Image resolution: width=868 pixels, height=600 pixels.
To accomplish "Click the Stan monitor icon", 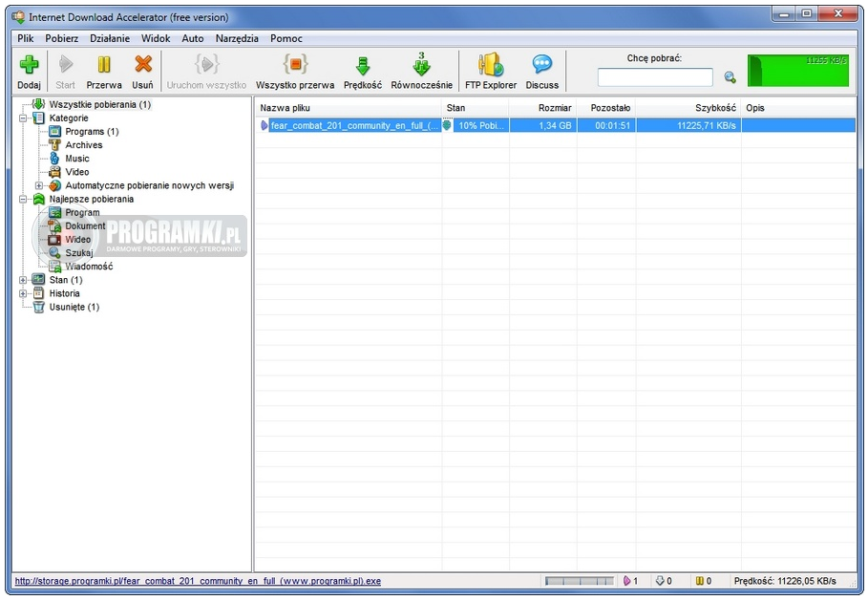I will coord(39,280).
